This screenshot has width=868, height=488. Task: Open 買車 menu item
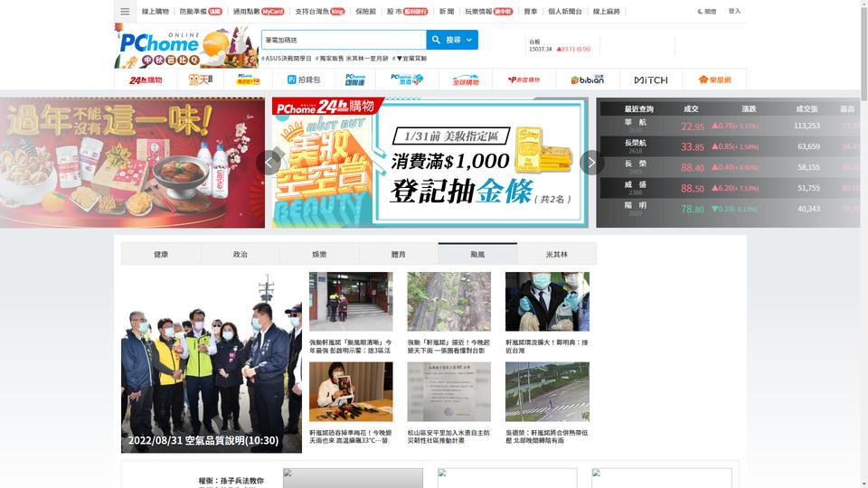pos(531,11)
